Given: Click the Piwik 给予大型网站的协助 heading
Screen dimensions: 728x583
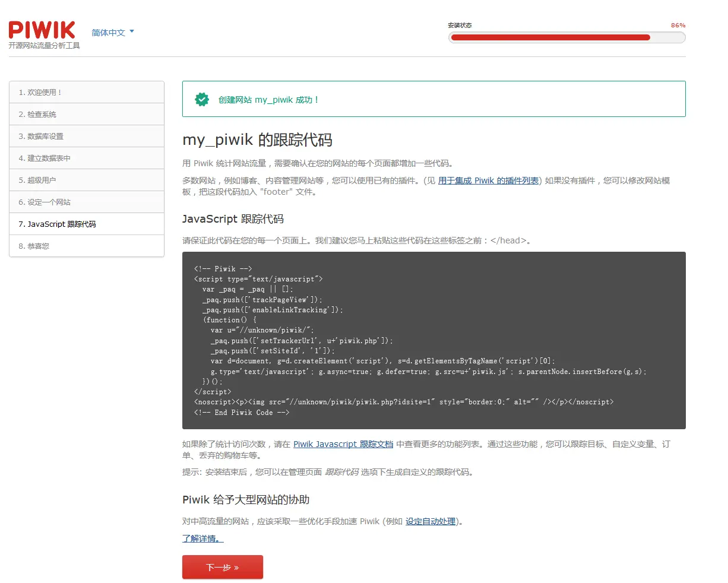Looking at the screenshot, I should pos(246,500).
